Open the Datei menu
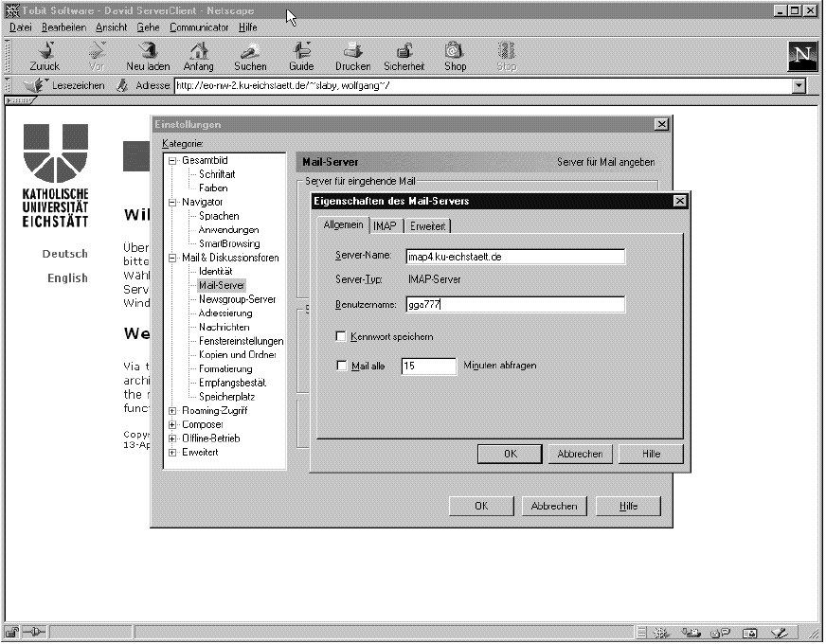Viewport: 826px width, 644px height. (x=21, y=27)
